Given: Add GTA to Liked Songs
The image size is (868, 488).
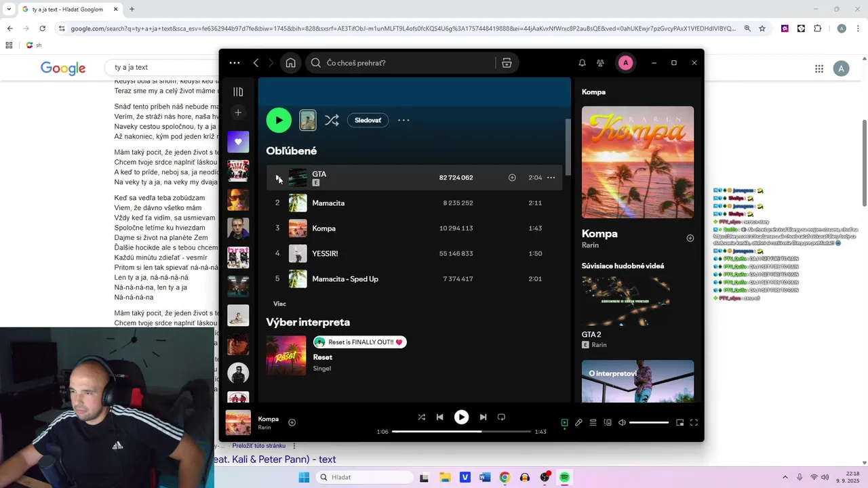Looking at the screenshot, I should click(x=512, y=178).
